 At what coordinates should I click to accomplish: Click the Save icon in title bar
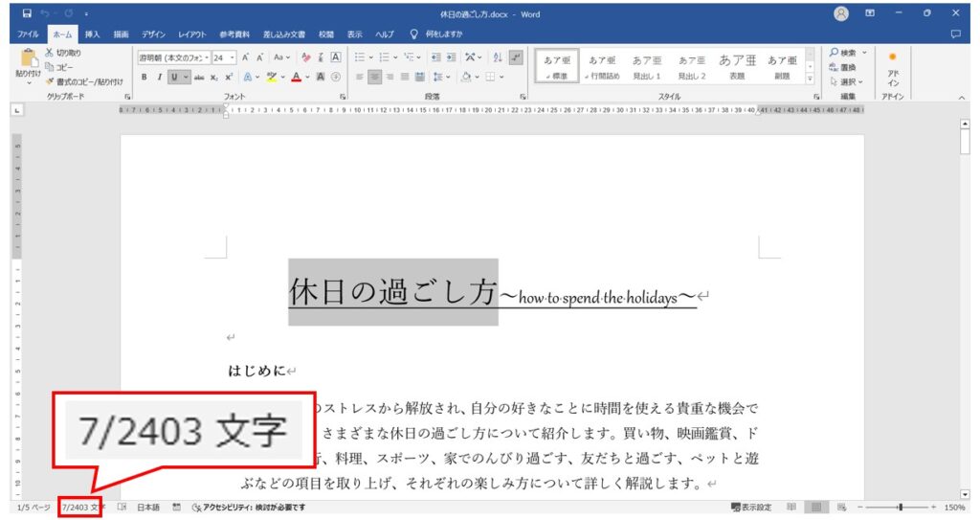click(x=27, y=13)
